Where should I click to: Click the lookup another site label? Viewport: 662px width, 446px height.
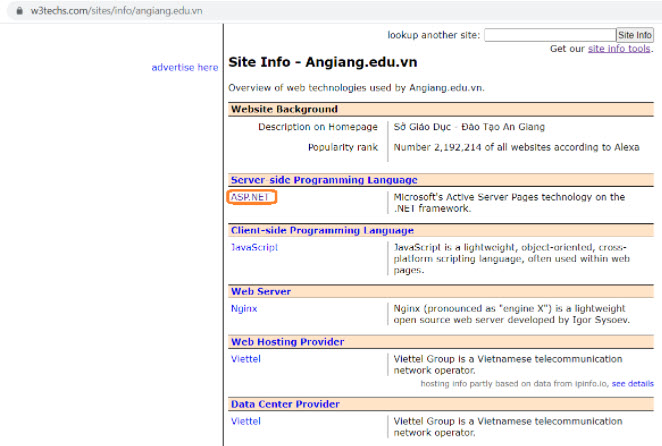tap(434, 35)
